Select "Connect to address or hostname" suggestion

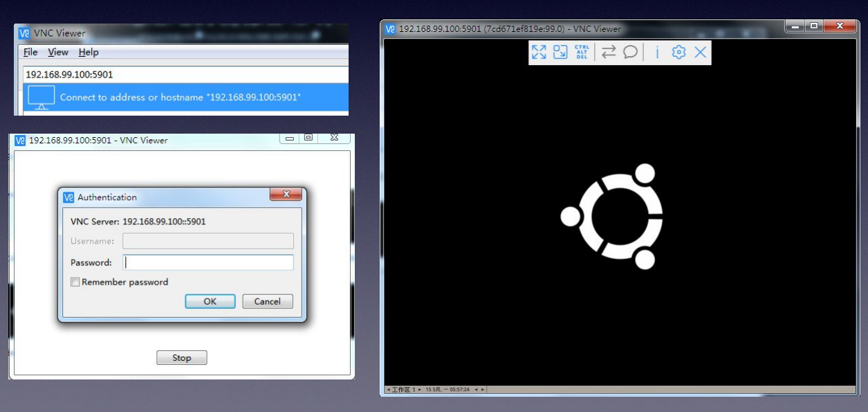pos(185,98)
